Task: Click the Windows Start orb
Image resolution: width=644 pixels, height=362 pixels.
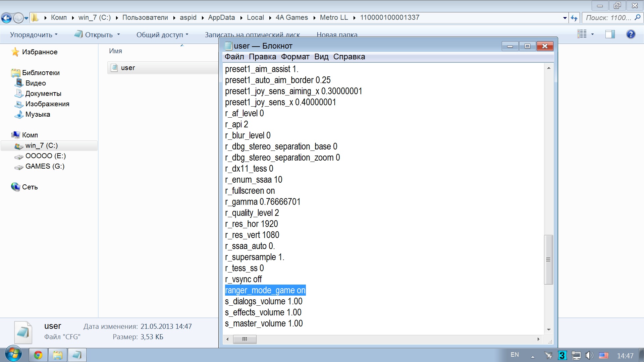Action: point(13,354)
